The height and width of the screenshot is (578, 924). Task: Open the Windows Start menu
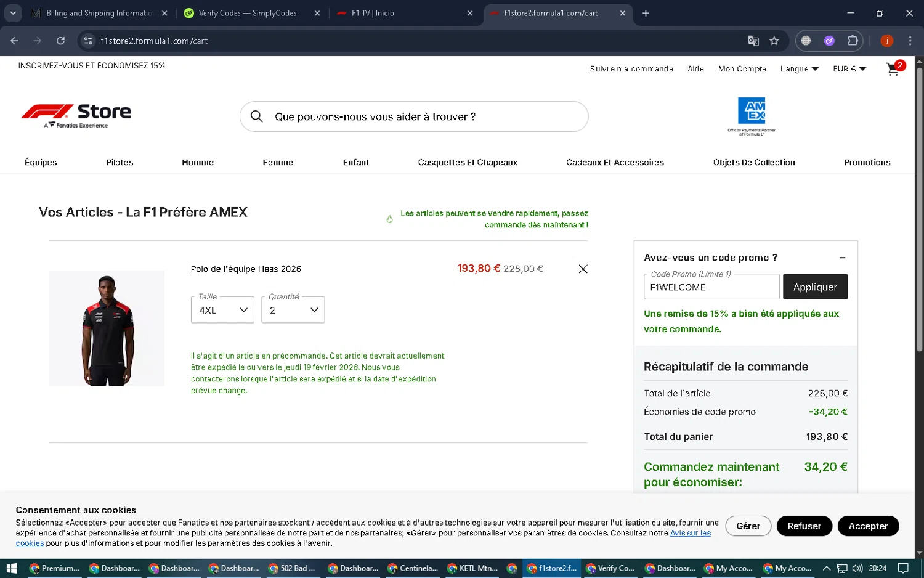click(11, 568)
